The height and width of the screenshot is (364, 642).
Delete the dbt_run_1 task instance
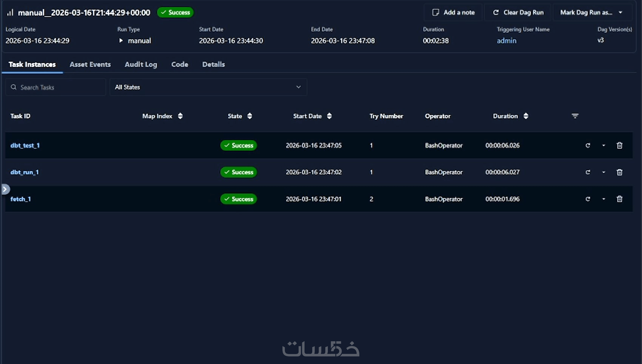click(x=619, y=172)
